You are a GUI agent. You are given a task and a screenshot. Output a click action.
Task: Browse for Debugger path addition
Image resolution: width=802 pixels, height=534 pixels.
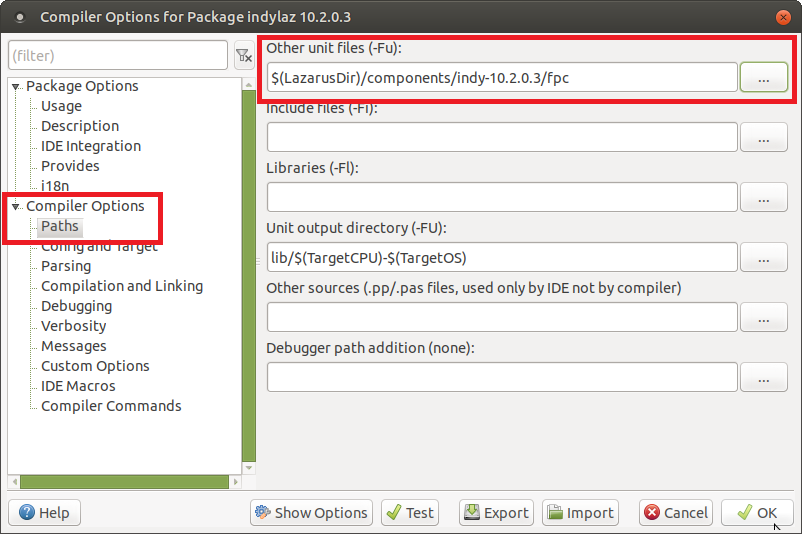pos(764,377)
